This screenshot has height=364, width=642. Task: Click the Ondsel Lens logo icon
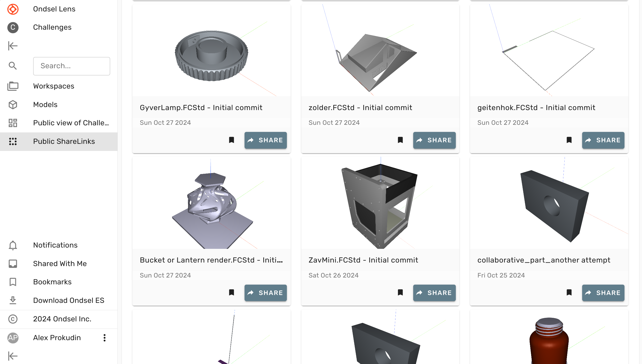[x=13, y=9]
